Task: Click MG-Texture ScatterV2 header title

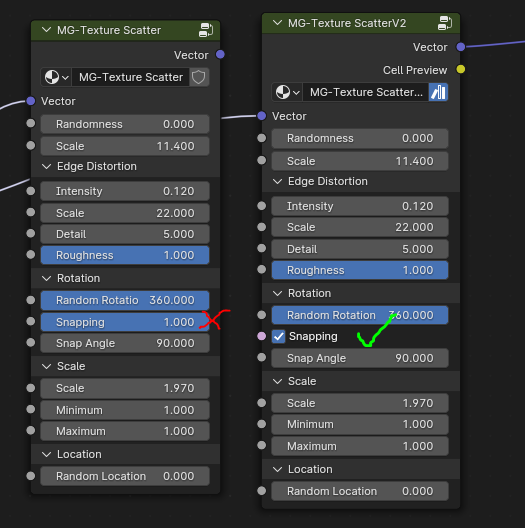Action: pyautogui.click(x=347, y=23)
